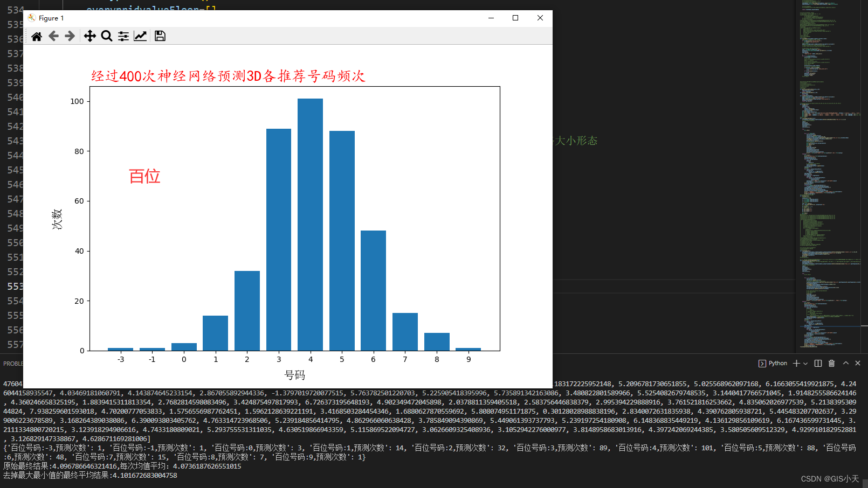The height and width of the screenshot is (488, 868).
Task: Click the x-axis tick label 9
Action: tap(469, 359)
